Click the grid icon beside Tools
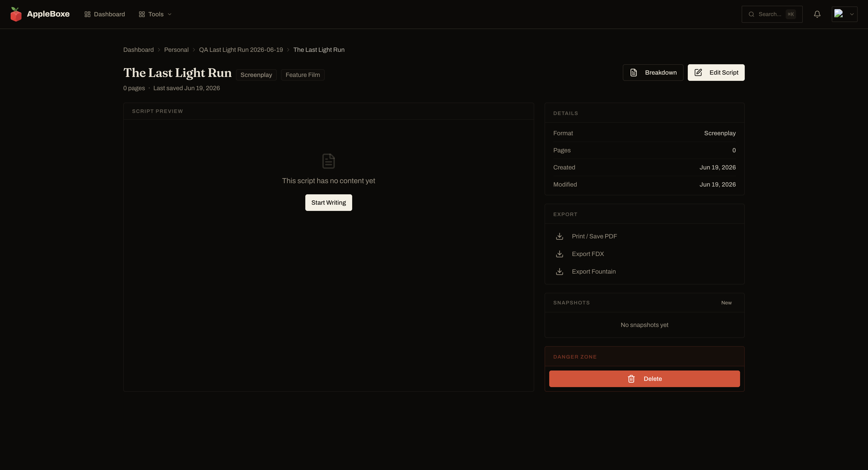The height and width of the screenshot is (470, 868). 142,14
